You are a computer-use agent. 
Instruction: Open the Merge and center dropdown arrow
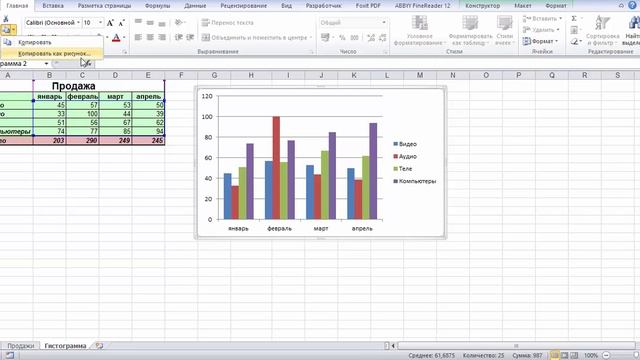(x=311, y=38)
